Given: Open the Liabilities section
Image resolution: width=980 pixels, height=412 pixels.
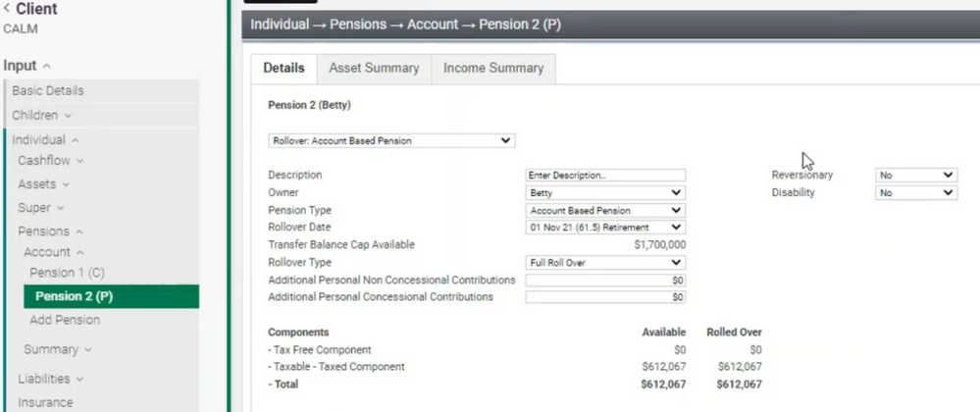Looking at the screenshot, I should tap(50, 379).
